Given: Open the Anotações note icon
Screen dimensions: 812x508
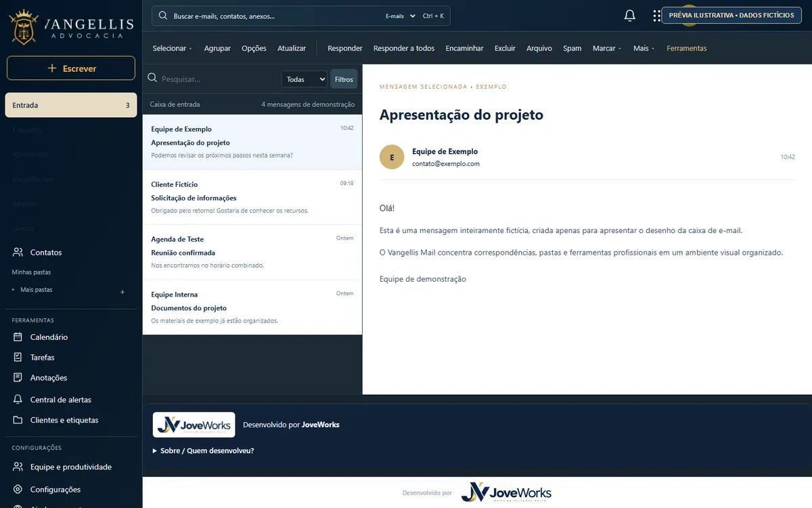Looking at the screenshot, I should tap(18, 377).
